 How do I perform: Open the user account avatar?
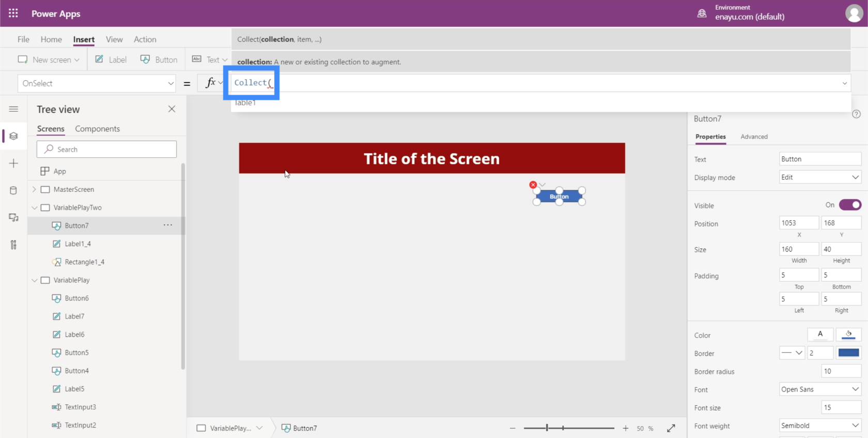[x=854, y=13]
